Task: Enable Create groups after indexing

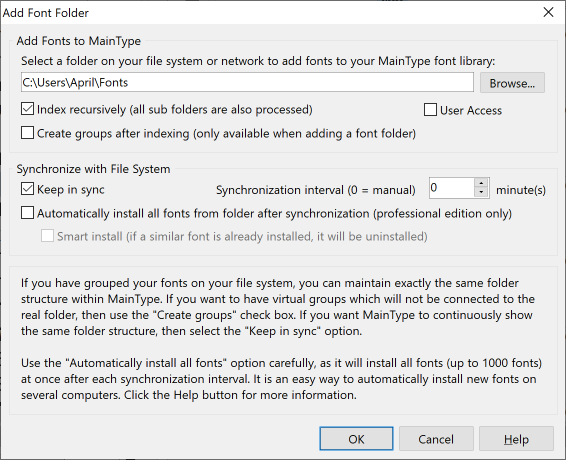Action: 27,133
